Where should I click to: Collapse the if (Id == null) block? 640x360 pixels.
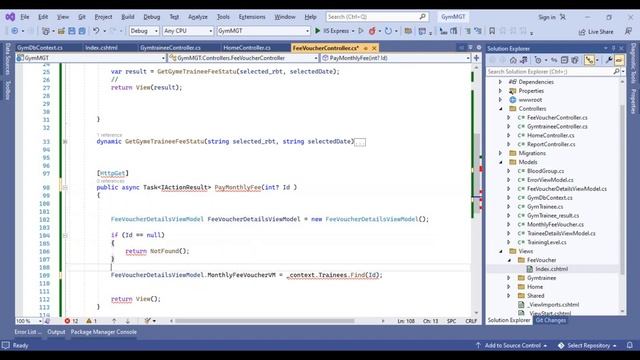click(65, 236)
